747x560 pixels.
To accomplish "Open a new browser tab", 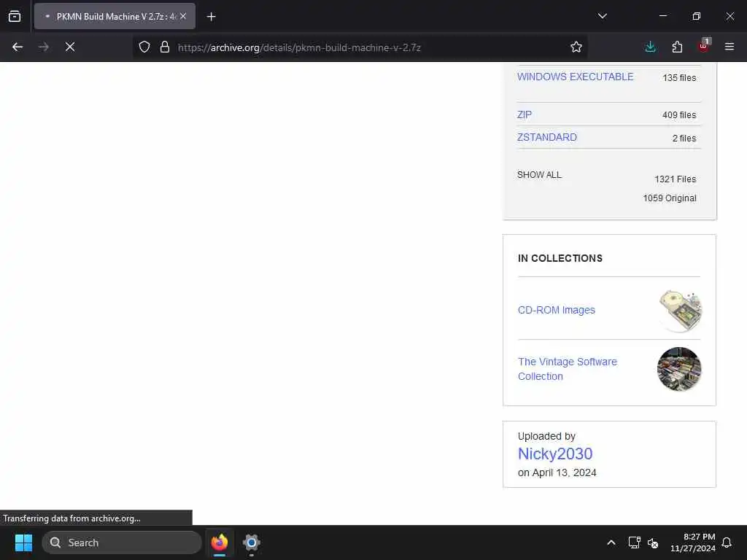I will coord(211,17).
